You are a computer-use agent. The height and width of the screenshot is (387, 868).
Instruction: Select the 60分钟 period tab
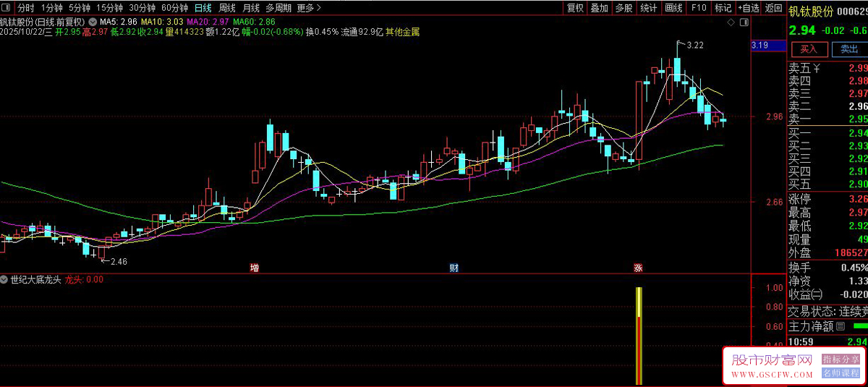point(174,8)
